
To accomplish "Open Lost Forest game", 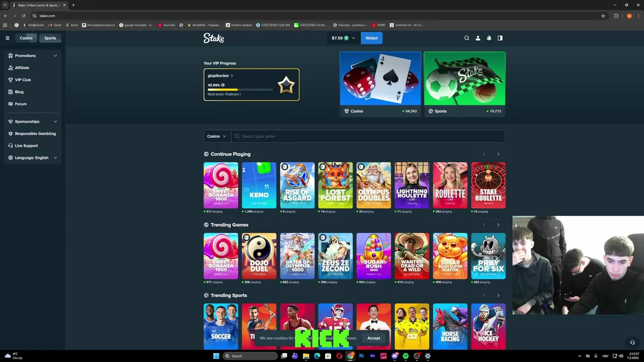I will (336, 185).
